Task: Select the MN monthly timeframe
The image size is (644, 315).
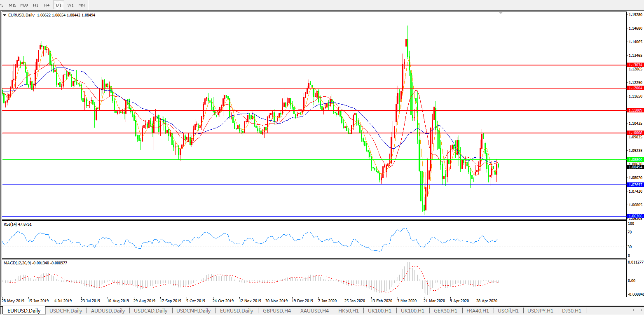Action: pyautogui.click(x=82, y=5)
